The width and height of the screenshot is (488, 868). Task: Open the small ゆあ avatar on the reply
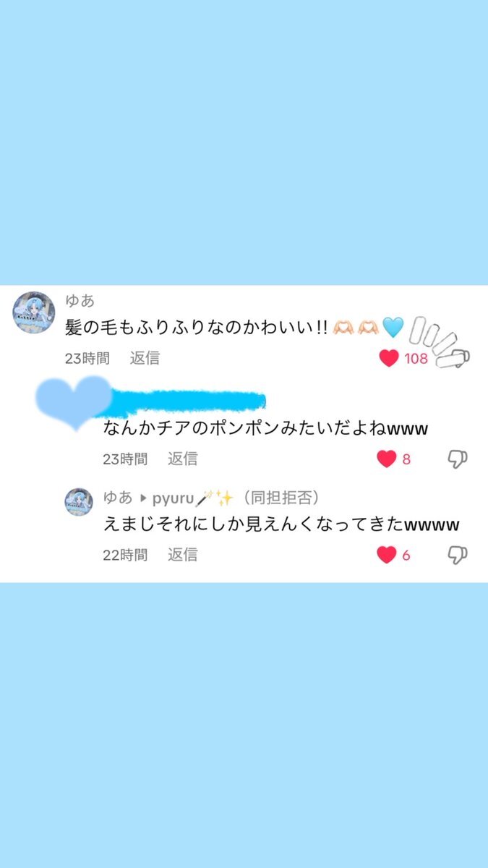[79, 501]
